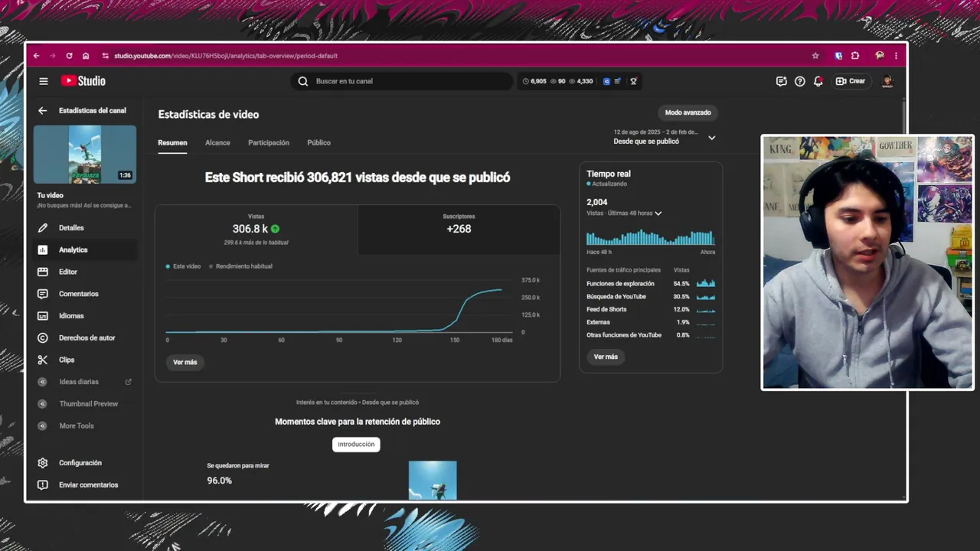The height and width of the screenshot is (551, 980).
Task: Click Estadísticas del canal link
Action: click(x=93, y=110)
